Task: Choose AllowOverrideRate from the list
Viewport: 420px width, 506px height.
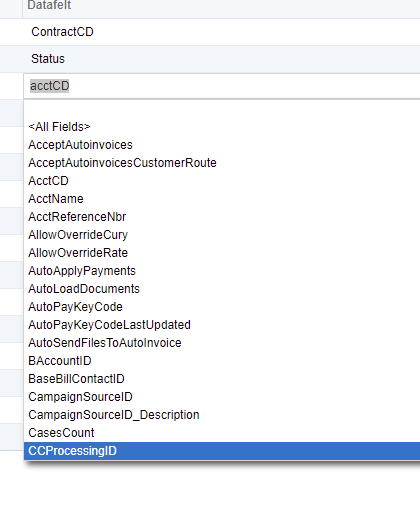Action: [222, 253]
